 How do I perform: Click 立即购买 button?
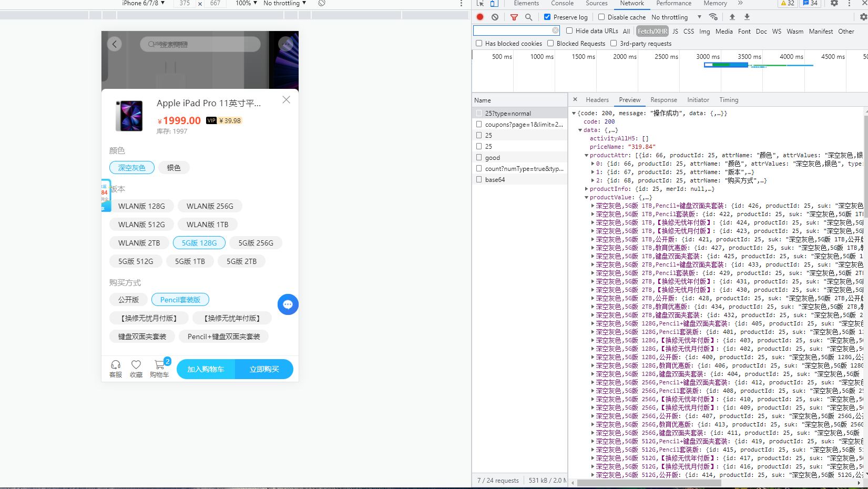[264, 369]
